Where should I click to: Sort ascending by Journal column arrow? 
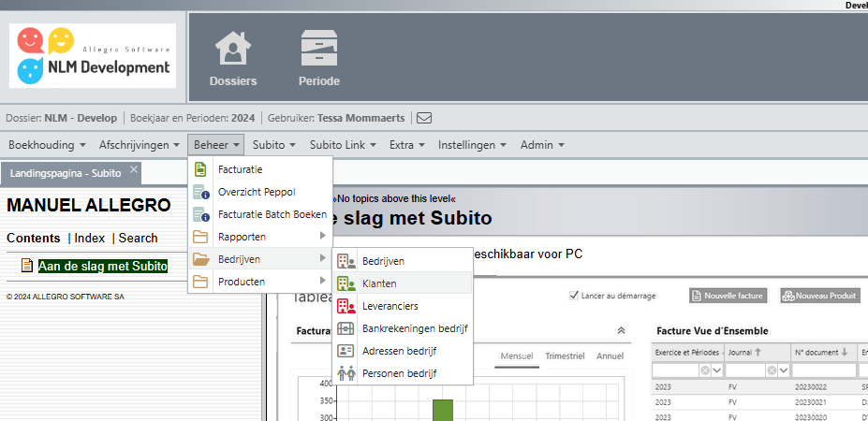(758, 352)
